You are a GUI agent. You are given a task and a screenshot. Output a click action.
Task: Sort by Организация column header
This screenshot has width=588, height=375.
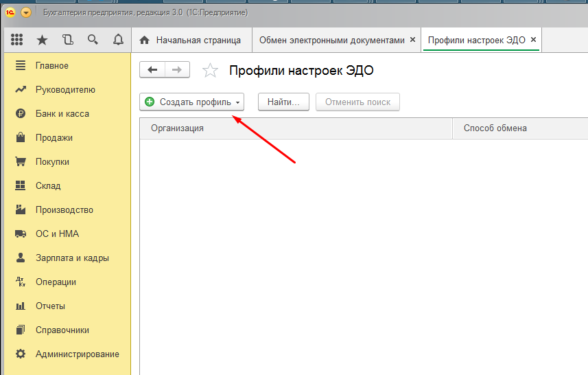click(296, 128)
